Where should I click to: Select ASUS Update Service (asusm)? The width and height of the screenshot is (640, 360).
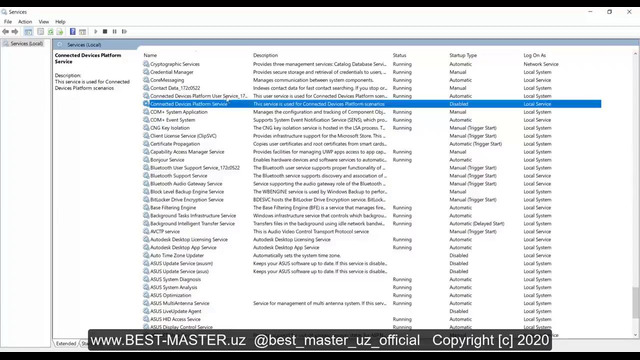(181, 263)
